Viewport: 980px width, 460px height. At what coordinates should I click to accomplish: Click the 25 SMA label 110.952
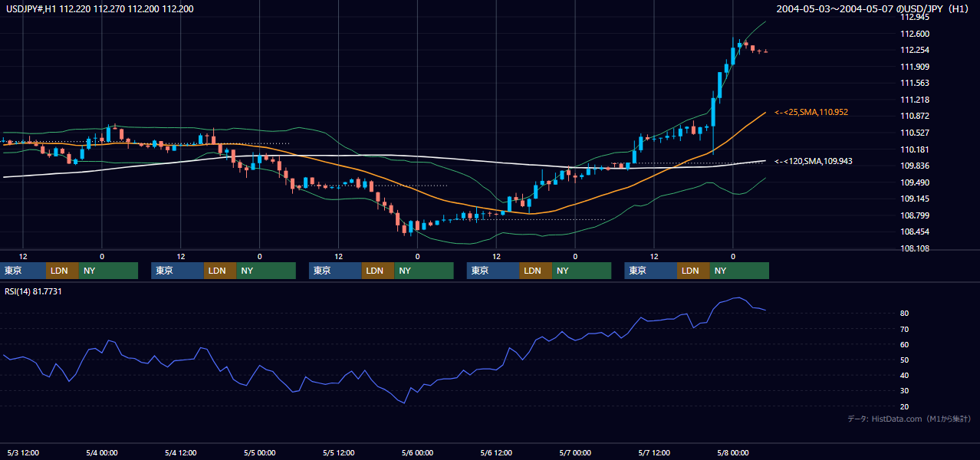[811, 113]
